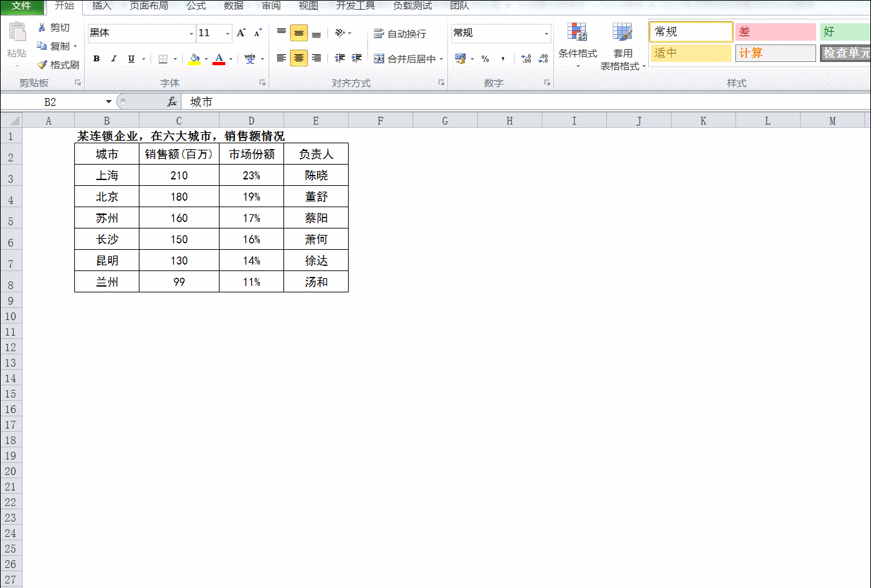This screenshot has width=871, height=588.
Task: Toggle italic formatting
Action: coord(114,59)
